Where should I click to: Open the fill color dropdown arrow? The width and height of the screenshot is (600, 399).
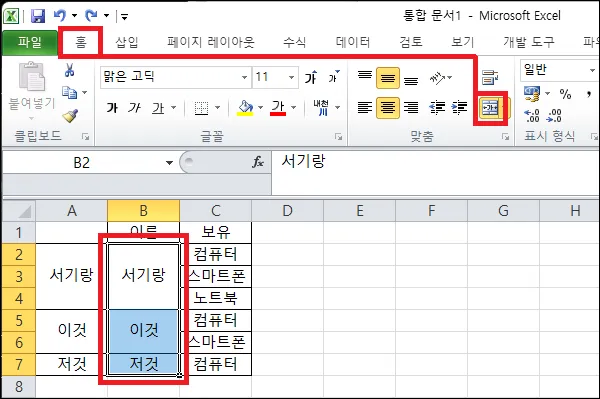261,108
